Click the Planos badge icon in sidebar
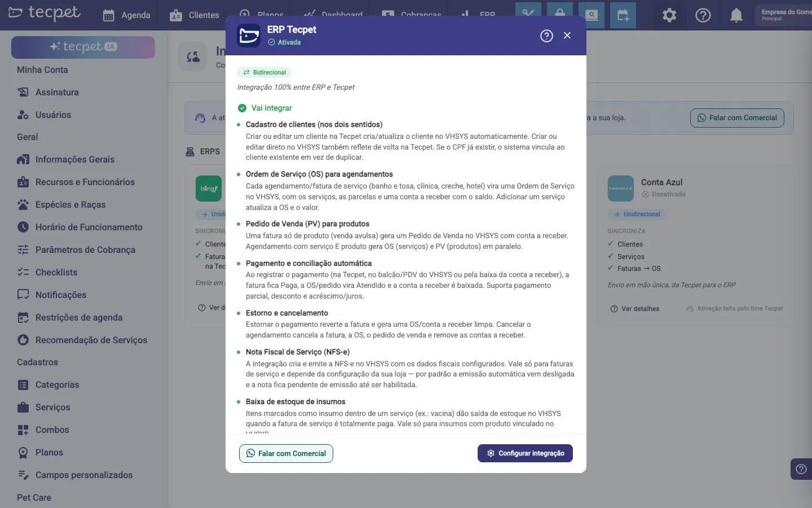 [x=23, y=453]
